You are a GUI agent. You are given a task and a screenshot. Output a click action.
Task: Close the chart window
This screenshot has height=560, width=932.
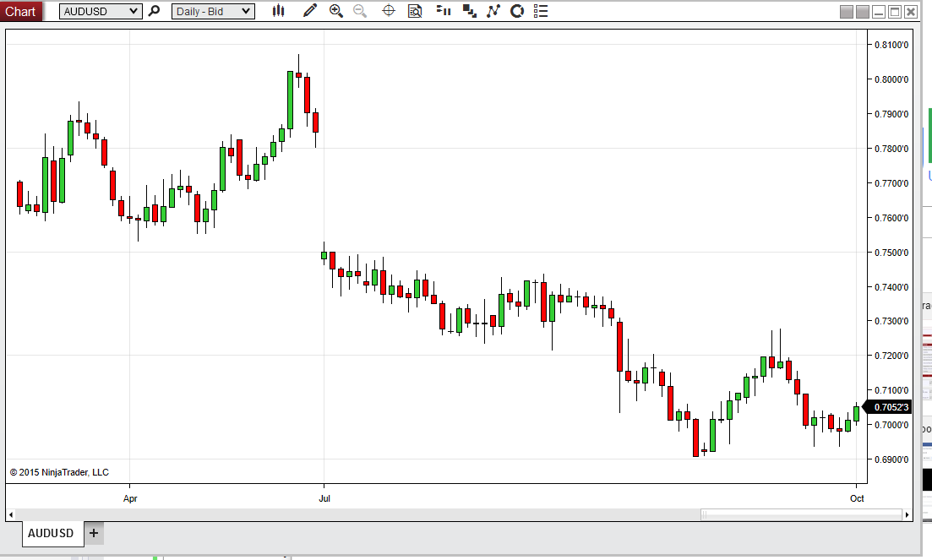[x=911, y=12]
